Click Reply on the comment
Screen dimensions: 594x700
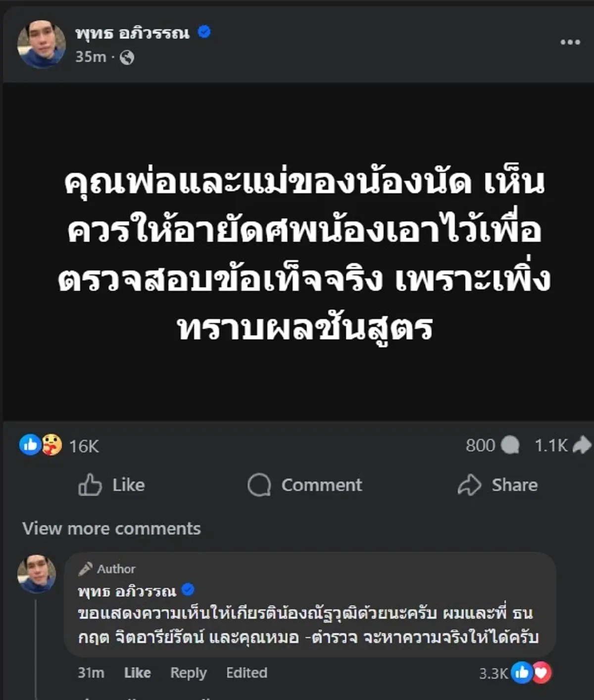[188, 673]
